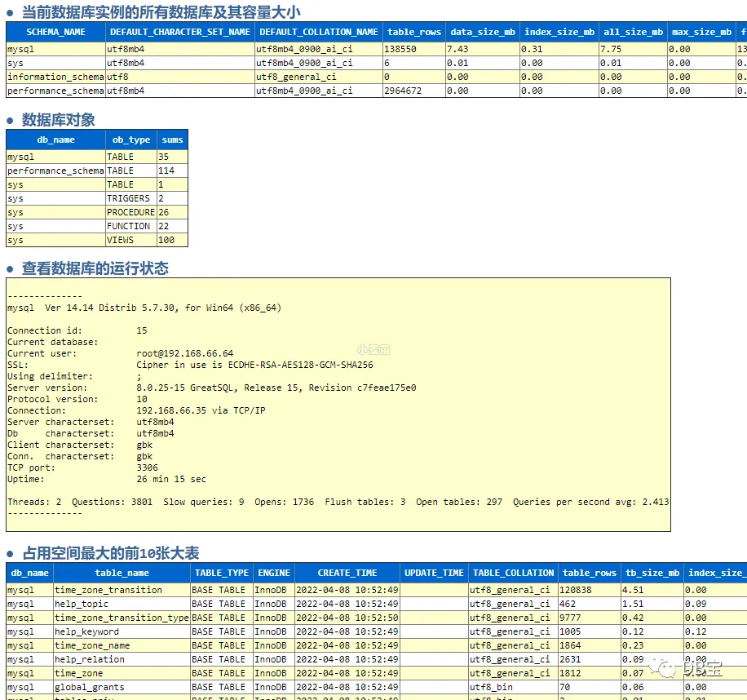Select the sums column header

tap(172, 140)
